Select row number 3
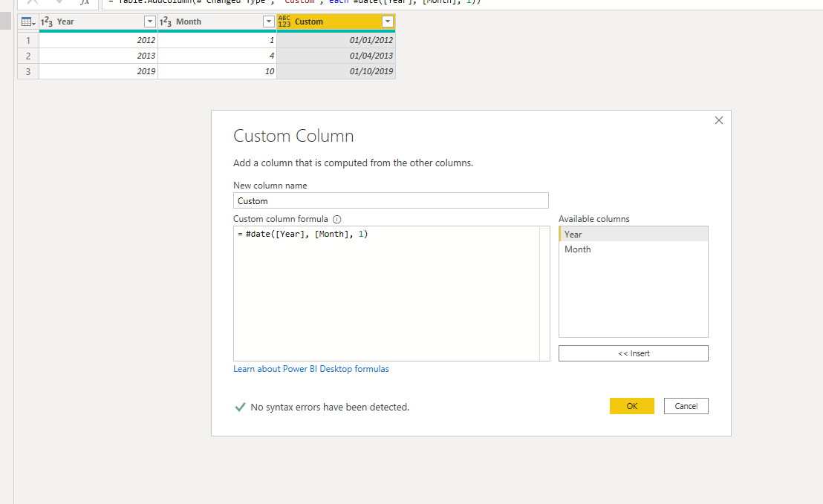Screen dimensions: 823x504 (28, 71)
